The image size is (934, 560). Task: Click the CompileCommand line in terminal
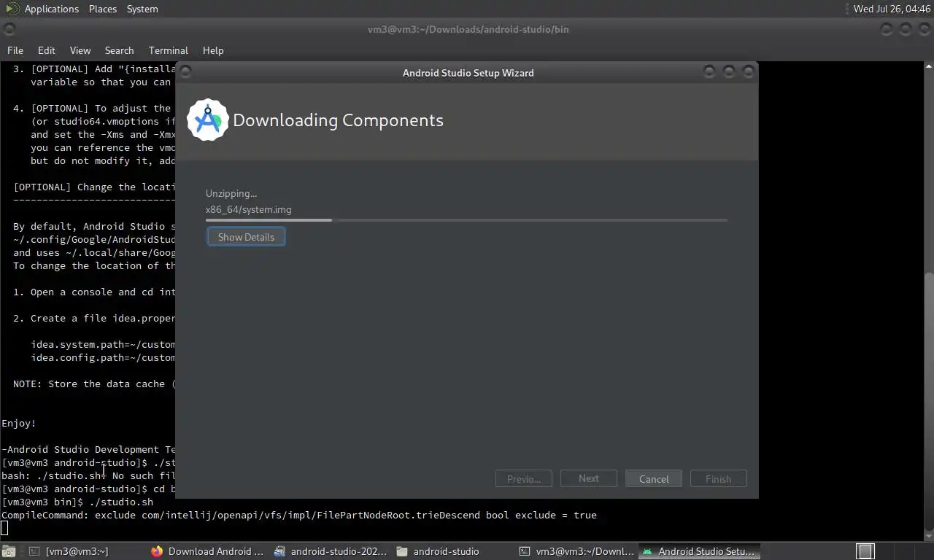click(x=299, y=515)
